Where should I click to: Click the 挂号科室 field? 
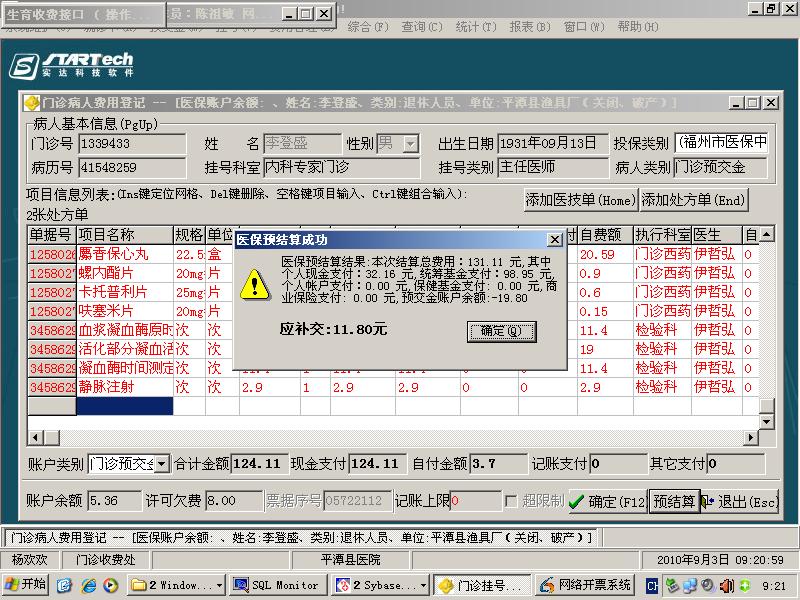341,167
